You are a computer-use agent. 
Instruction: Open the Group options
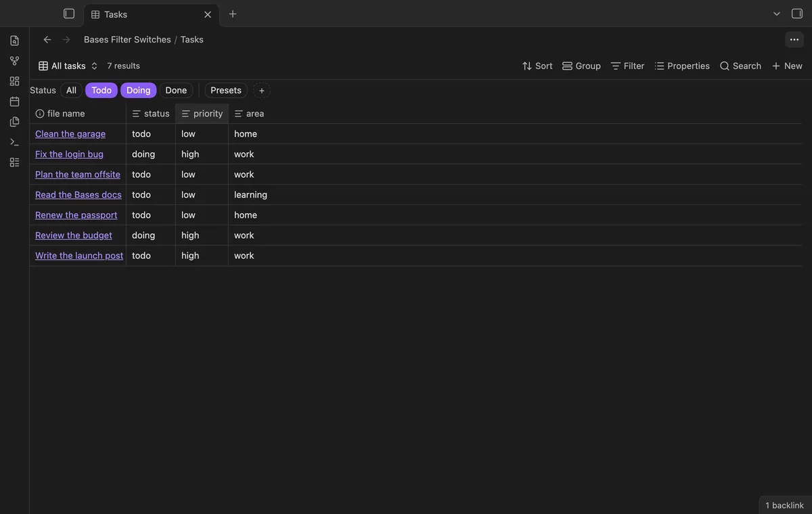[x=581, y=66]
